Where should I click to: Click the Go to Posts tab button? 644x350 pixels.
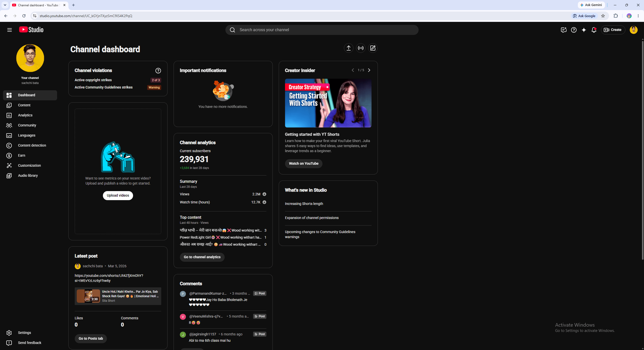click(91, 339)
